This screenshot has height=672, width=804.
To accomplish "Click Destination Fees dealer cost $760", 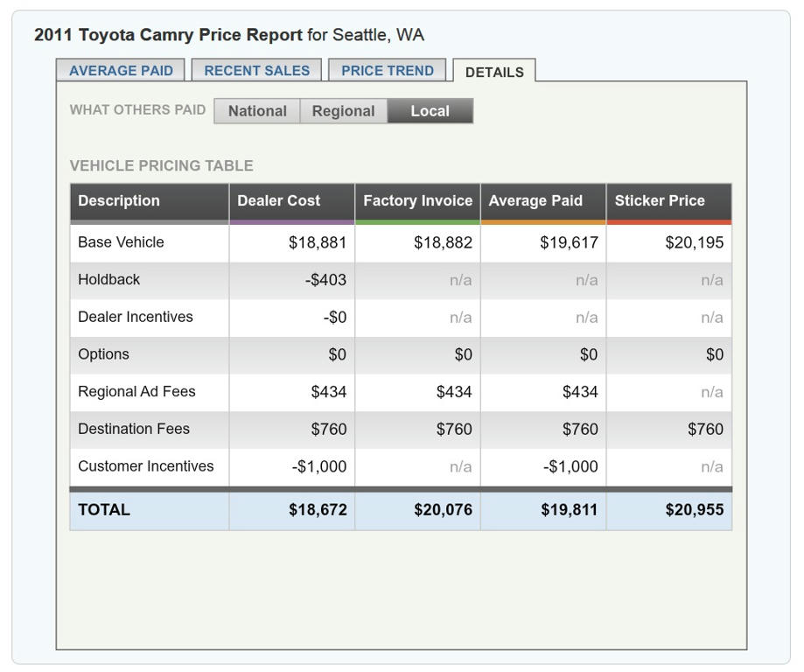I will pos(329,430).
